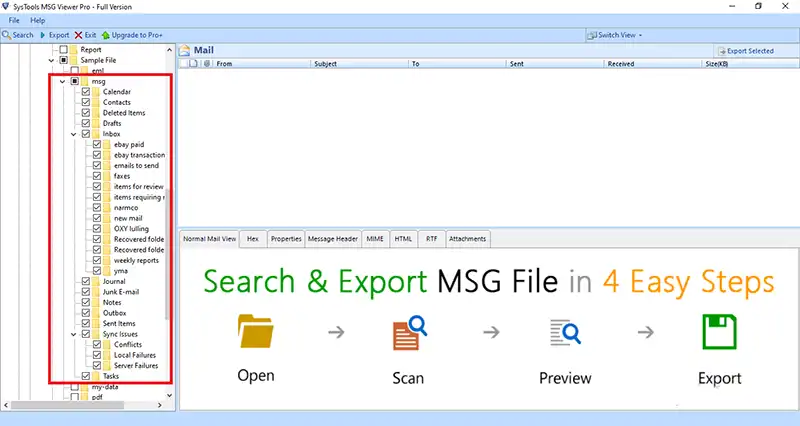Image resolution: width=800 pixels, height=426 pixels.
Task: Click the folder tree scroll down arrow
Action: tap(170, 395)
